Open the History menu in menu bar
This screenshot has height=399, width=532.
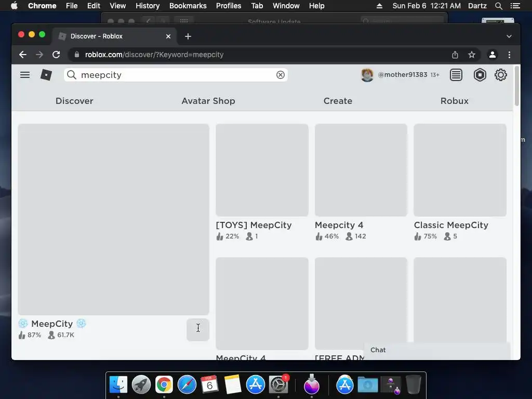(x=148, y=6)
